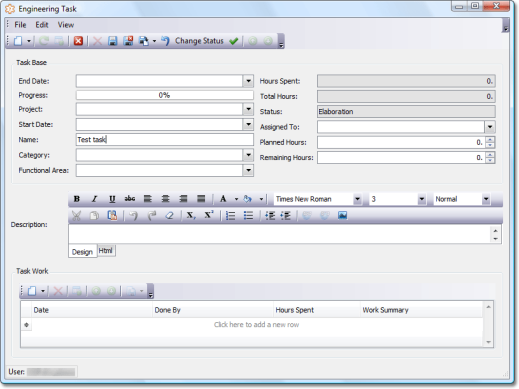
Task: Open the End Date dropdown
Action: coord(248,81)
